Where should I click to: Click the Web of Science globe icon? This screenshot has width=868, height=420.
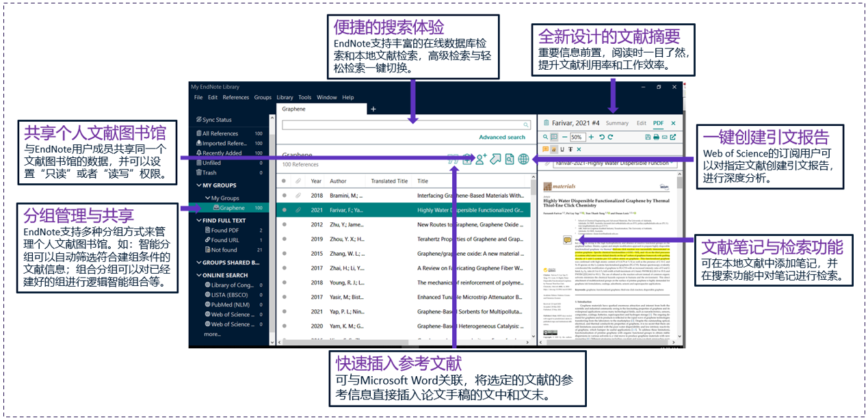click(523, 159)
